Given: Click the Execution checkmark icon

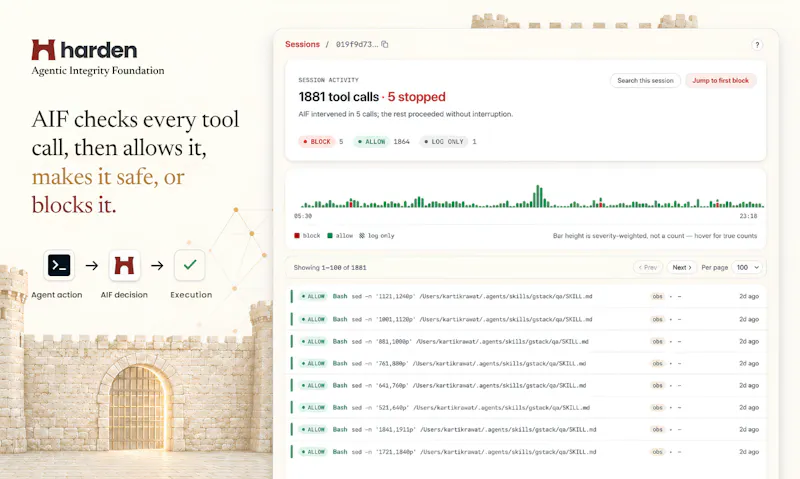Looking at the screenshot, I should pyautogui.click(x=190, y=265).
